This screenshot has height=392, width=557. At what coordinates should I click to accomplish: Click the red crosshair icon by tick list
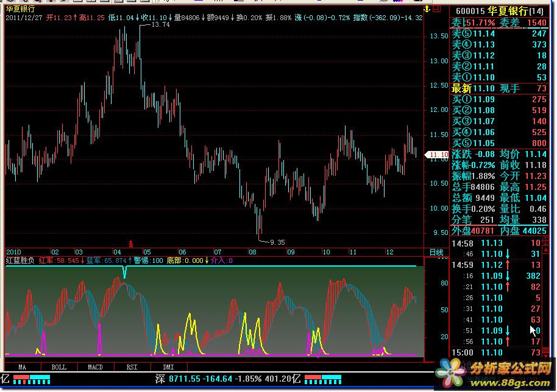[545, 241]
